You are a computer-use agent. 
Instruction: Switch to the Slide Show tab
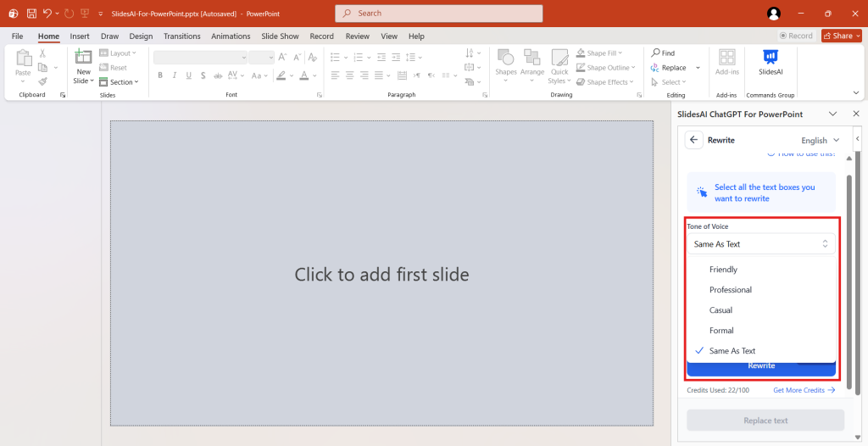tap(280, 36)
